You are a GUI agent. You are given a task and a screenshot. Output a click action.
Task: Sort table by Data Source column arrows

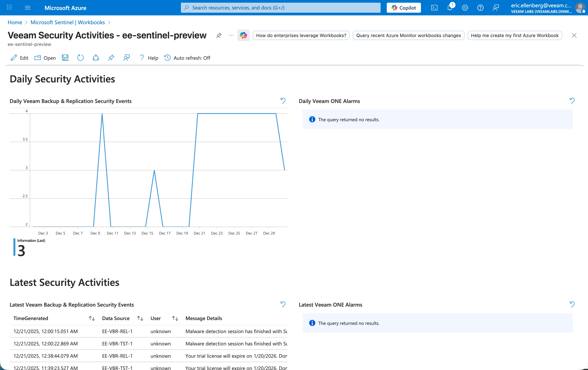tap(140, 318)
